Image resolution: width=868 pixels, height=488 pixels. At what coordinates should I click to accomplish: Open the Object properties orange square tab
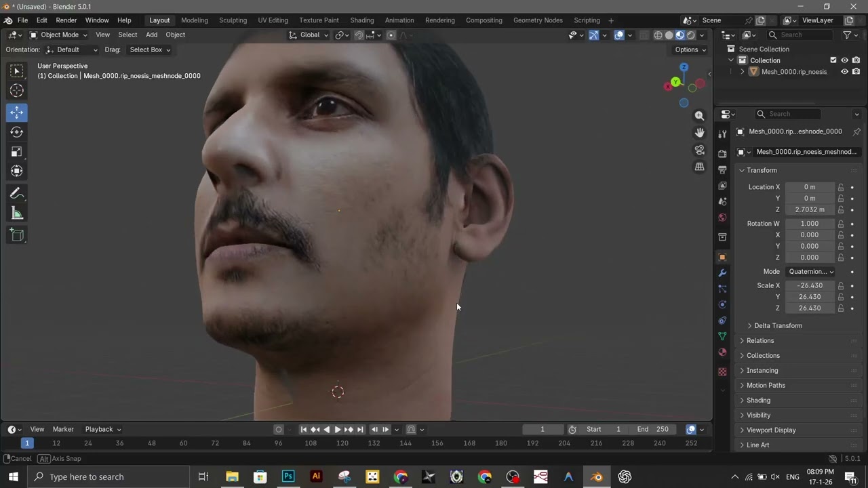pyautogui.click(x=722, y=257)
